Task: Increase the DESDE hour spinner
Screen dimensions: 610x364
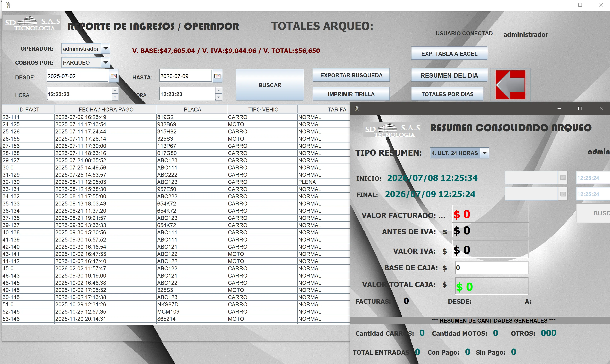Action: click(x=115, y=91)
